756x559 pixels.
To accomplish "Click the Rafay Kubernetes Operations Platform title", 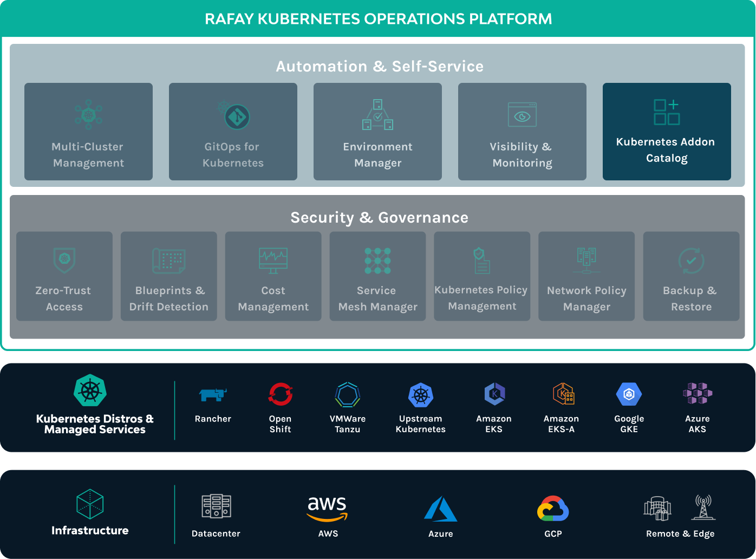I will click(379, 19).
